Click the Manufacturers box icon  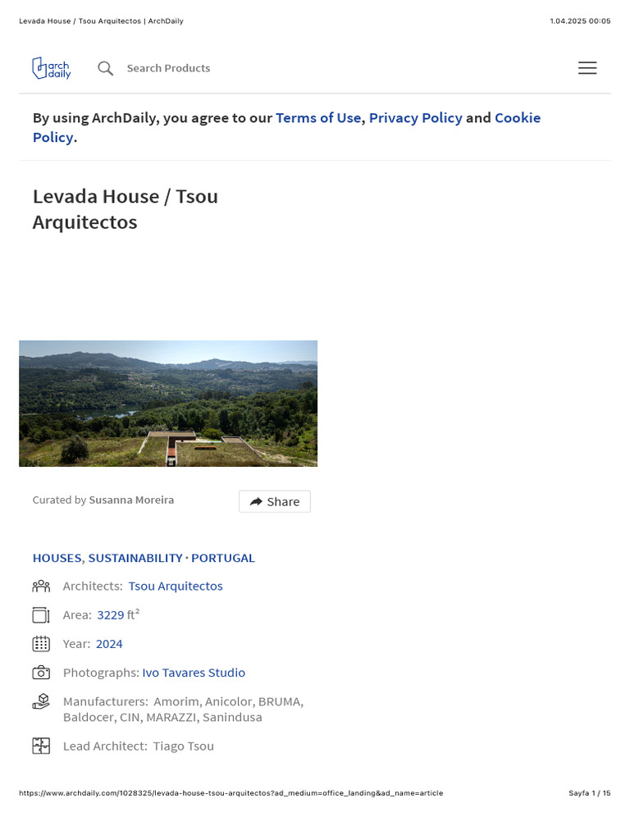click(41, 701)
